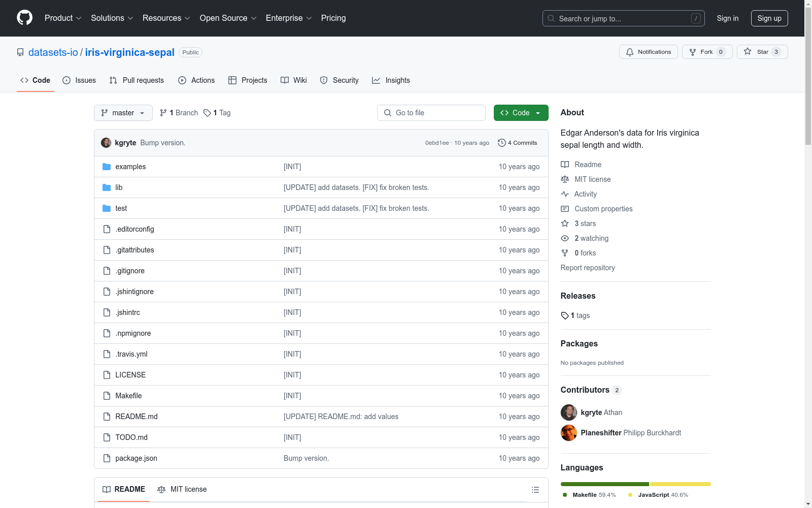Open the lib folder icon
This screenshot has width=812, height=508.
[107, 187]
